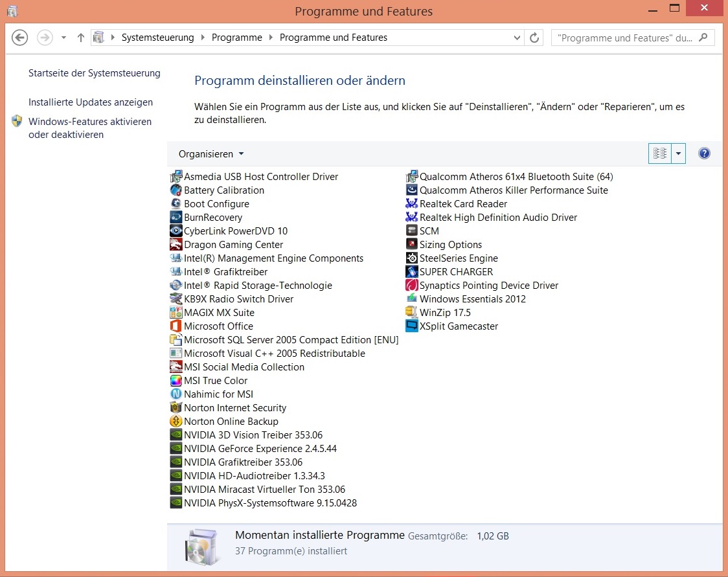Click the SUPER CHARGER icon
This screenshot has height=577, width=728.
click(412, 271)
